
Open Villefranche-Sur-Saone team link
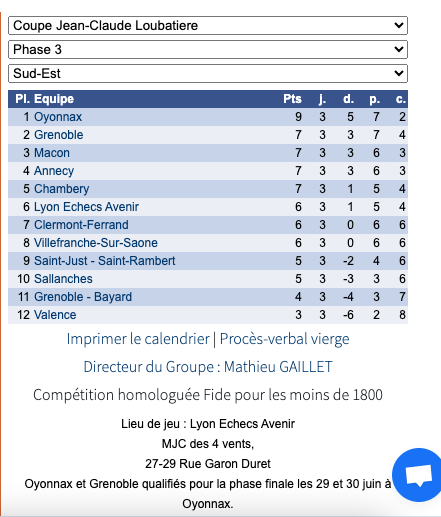pos(96,243)
